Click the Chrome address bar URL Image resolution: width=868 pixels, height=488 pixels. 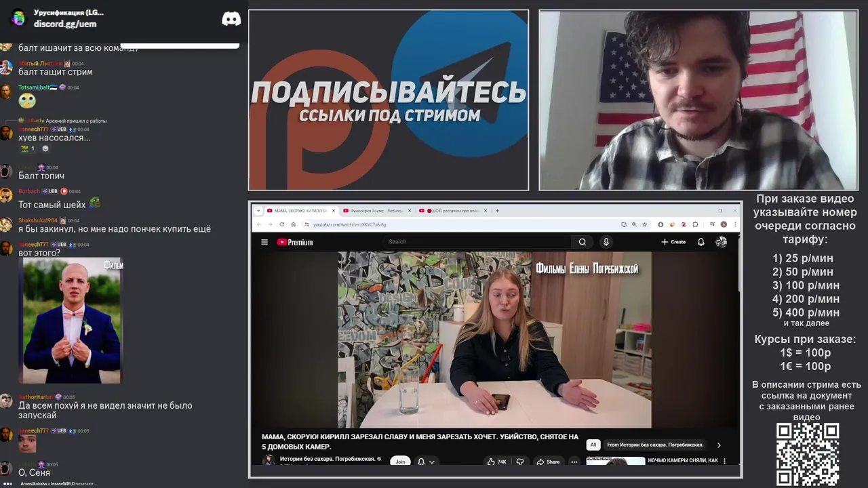click(x=350, y=224)
